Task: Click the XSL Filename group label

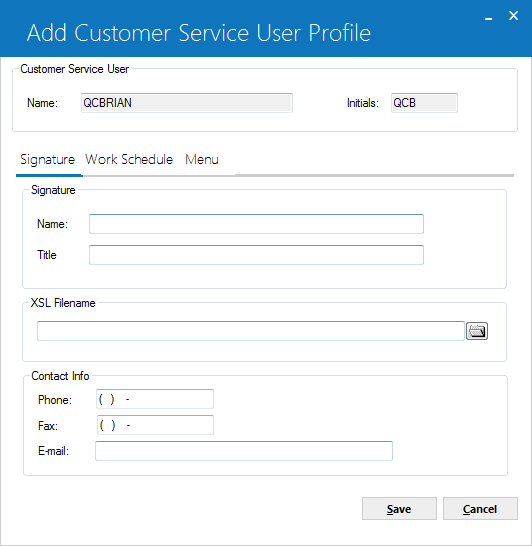Action: (x=63, y=303)
